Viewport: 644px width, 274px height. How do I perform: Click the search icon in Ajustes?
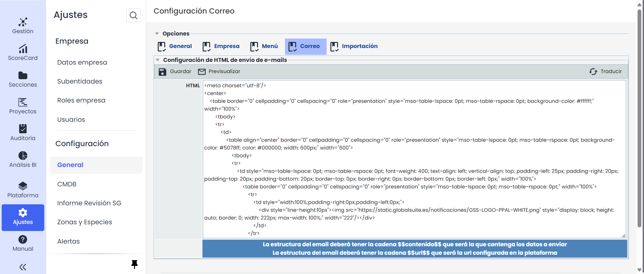coord(133,15)
